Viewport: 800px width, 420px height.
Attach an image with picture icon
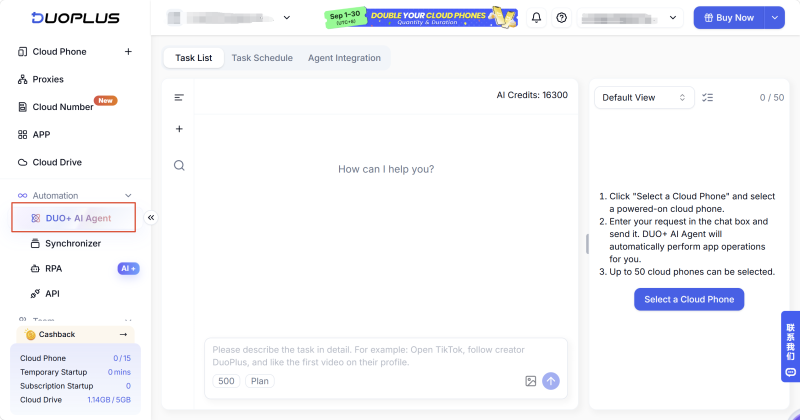point(531,381)
